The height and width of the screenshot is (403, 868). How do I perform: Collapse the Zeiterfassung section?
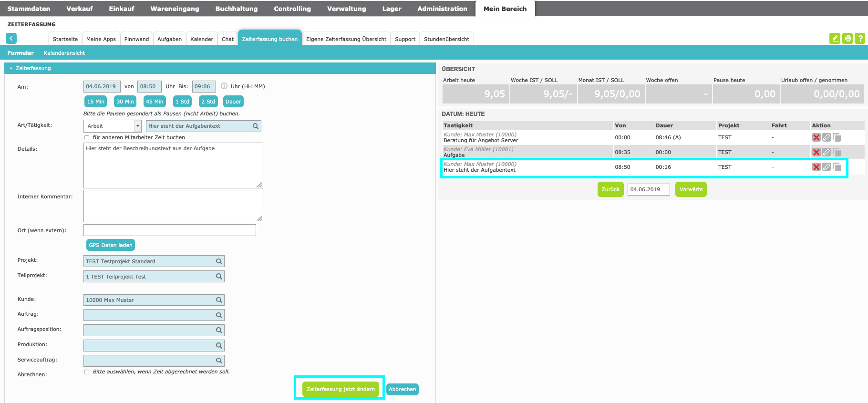pos(11,68)
